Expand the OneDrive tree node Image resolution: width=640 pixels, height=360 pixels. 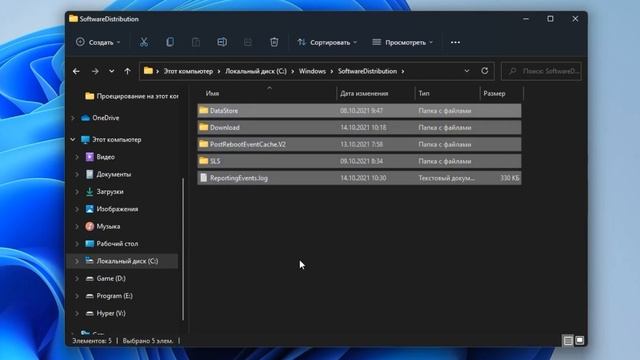coord(73,118)
